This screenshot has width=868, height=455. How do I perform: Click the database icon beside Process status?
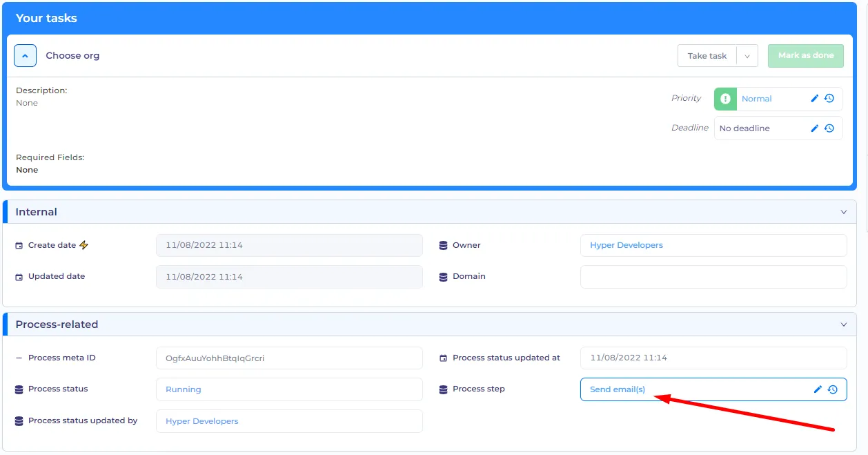(x=19, y=389)
